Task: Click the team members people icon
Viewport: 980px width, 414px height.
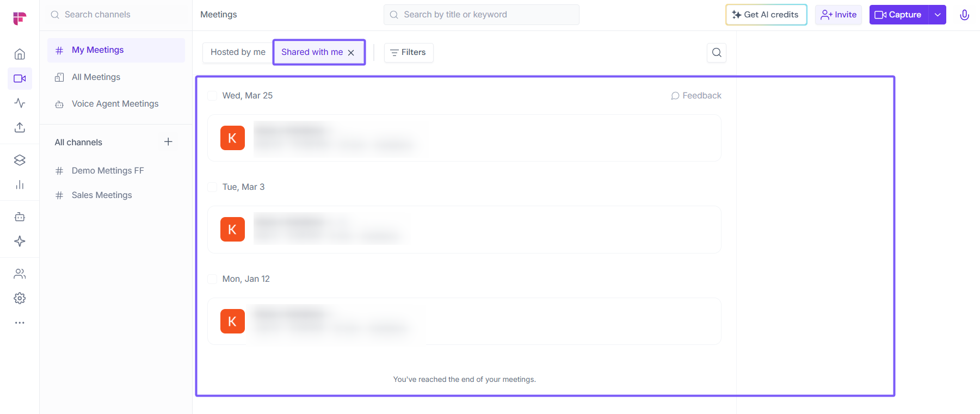Action: click(x=20, y=274)
